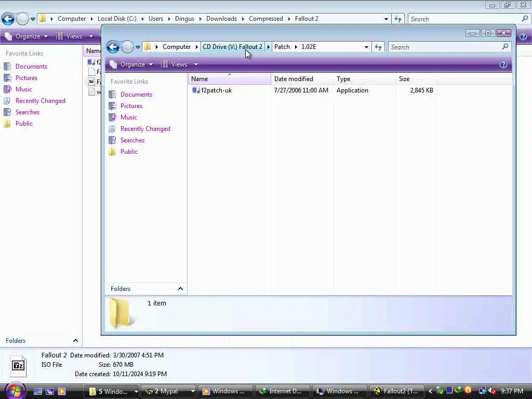Select Downloads breadcrumb in background window
This screenshot has height=399, width=532.
tap(221, 19)
